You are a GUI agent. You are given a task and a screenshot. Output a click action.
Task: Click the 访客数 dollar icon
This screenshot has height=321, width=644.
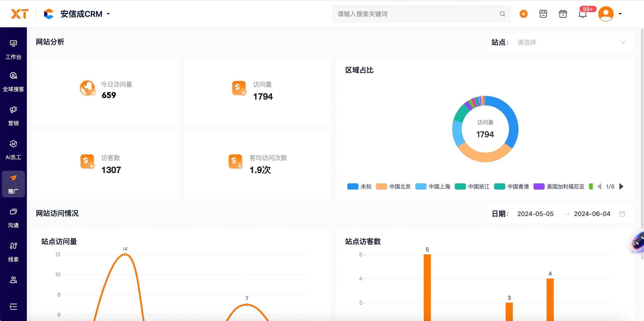(x=87, y=162)
